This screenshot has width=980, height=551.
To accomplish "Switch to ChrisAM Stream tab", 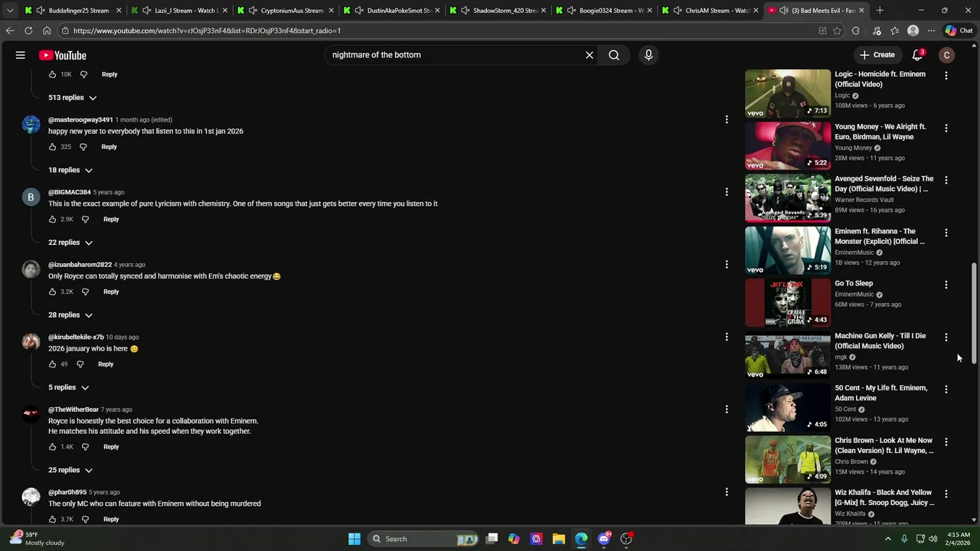I will point(712,11).
